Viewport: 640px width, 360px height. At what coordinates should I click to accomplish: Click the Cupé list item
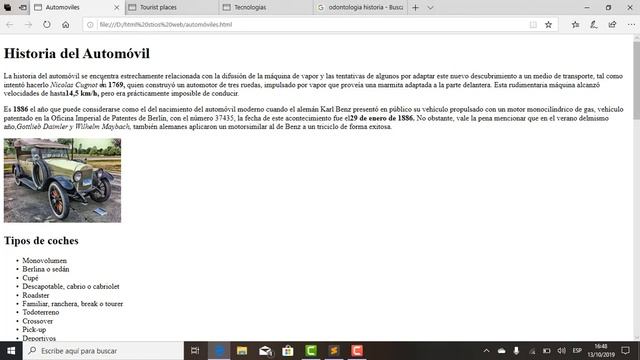(x=30, y=278)
